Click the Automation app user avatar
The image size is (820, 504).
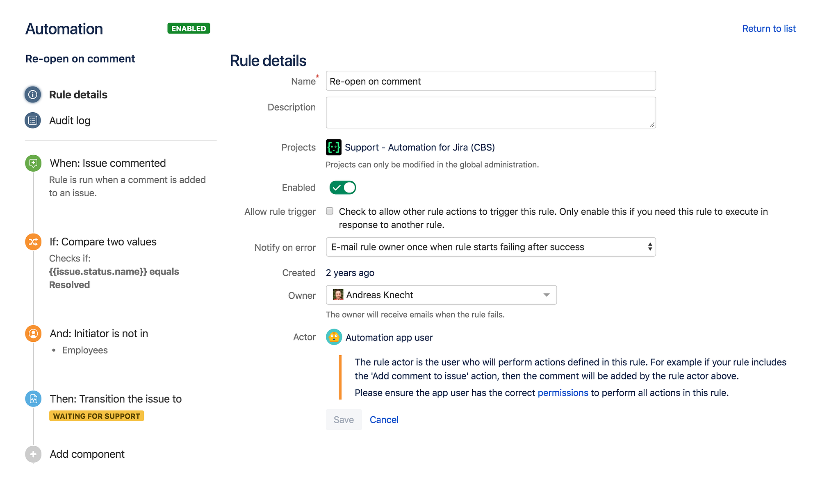(334, 337)
